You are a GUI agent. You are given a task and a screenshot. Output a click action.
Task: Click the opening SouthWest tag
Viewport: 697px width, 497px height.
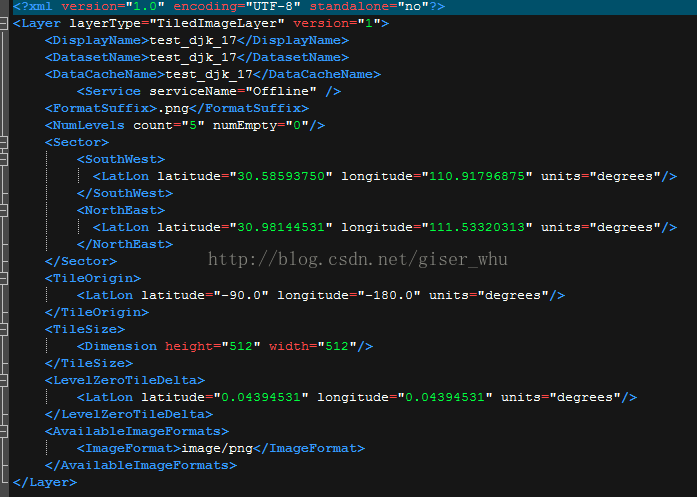(121, 160)
